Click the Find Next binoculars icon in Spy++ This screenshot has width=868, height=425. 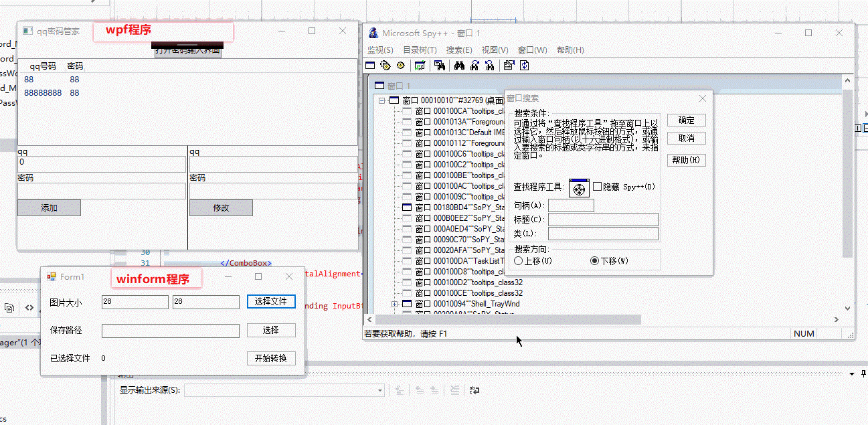pos(474,66)
